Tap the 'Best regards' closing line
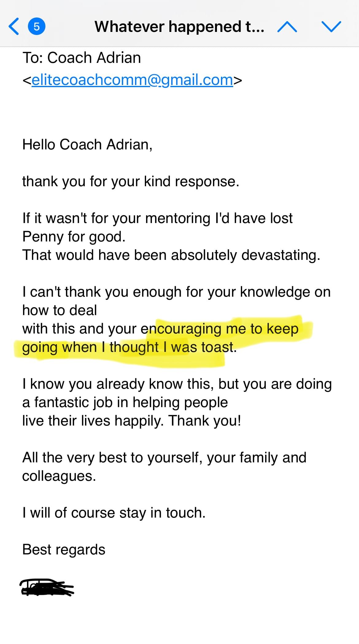 (x=64, y=550)
